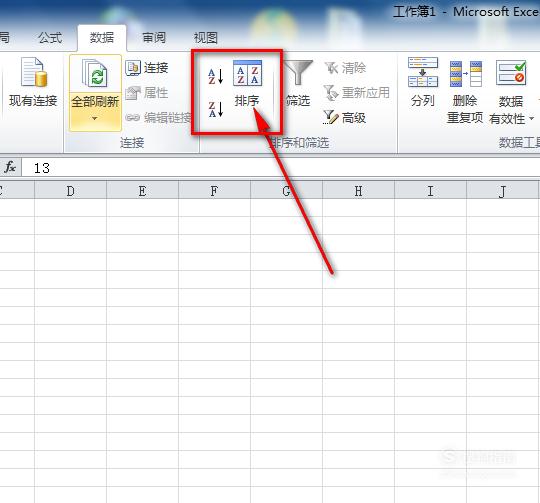
Task: Click the fx insert function button
Action: pos(10,168)
